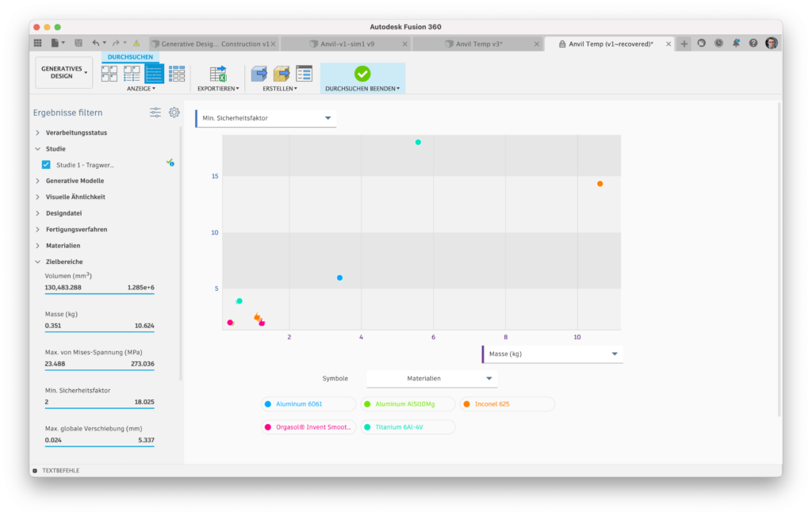Viewport: 812px width, 516px height.
Task: Switch to properties view icon
Action: click(x=132, y=74)
